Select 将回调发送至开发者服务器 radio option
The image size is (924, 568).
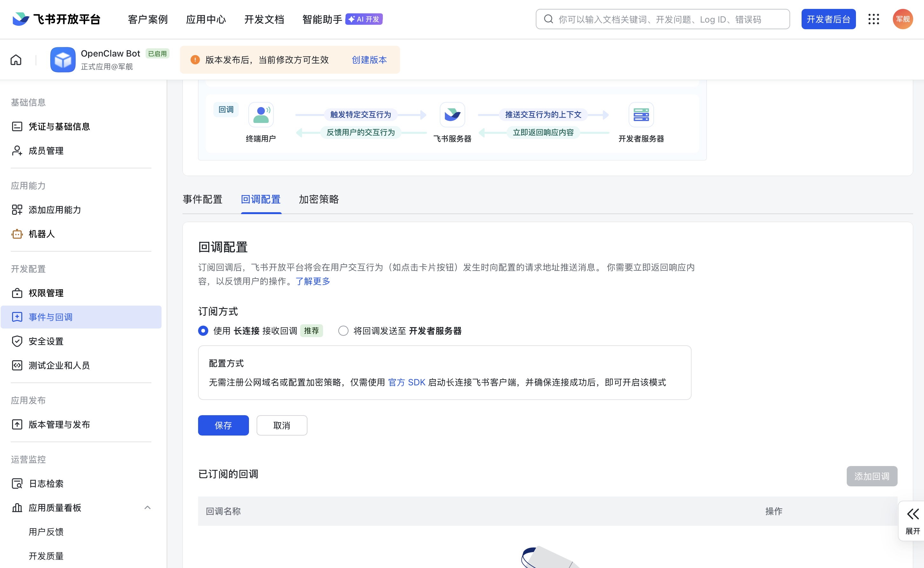click(x=343, y=331)
